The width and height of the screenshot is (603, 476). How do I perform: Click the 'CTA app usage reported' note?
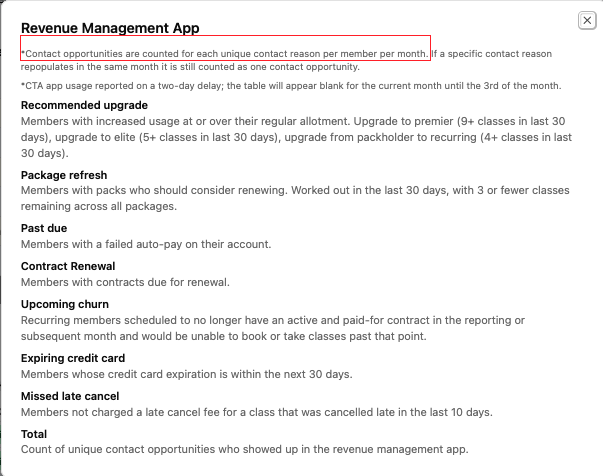pyautogui.click(x=291, y=86)
